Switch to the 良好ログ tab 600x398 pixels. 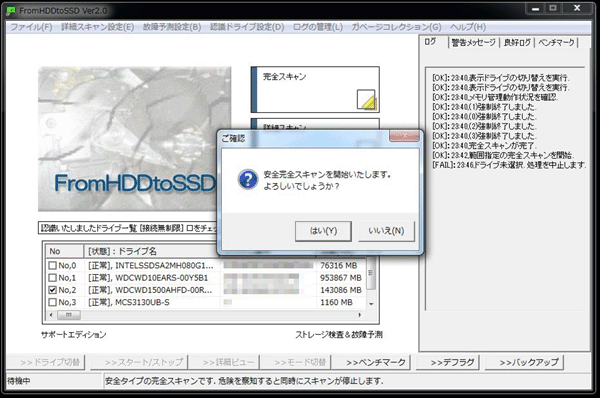(x=517, y=42)
